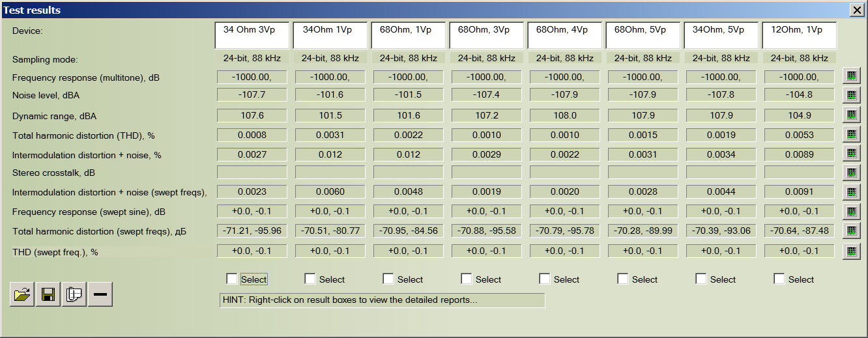The image size is (868, 338).
Task: Click the 34 Ohm 3Vp device name field
Action: (x=252, y=35)
